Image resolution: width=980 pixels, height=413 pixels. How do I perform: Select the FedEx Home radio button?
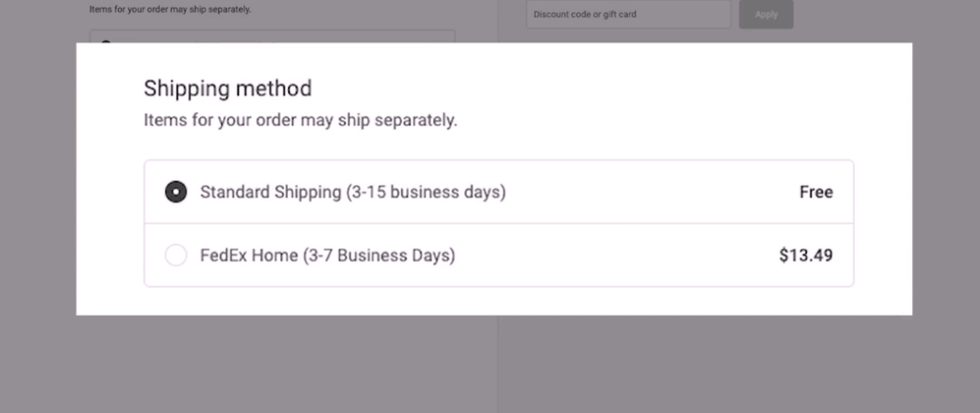point(176,256)
